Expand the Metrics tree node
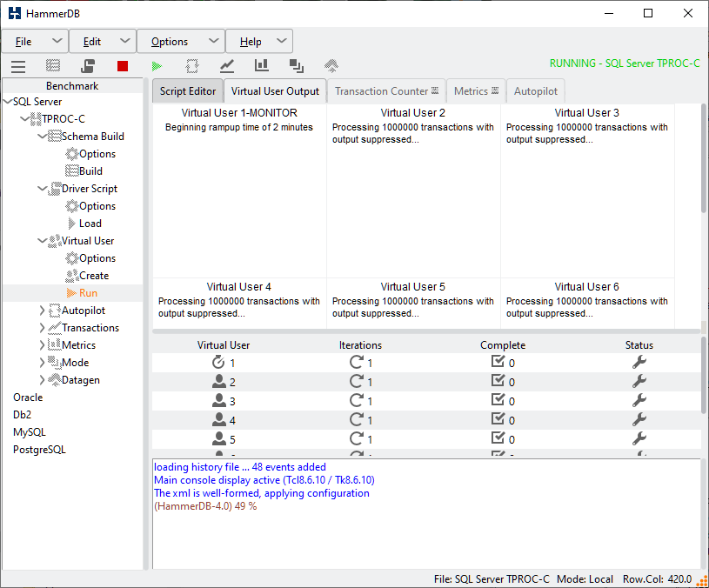 [42, 345]
